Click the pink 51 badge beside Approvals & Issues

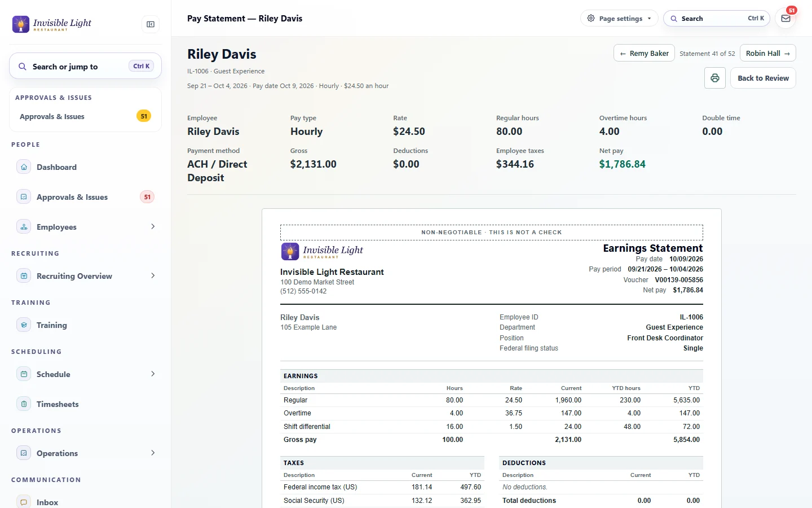point(147,197)
